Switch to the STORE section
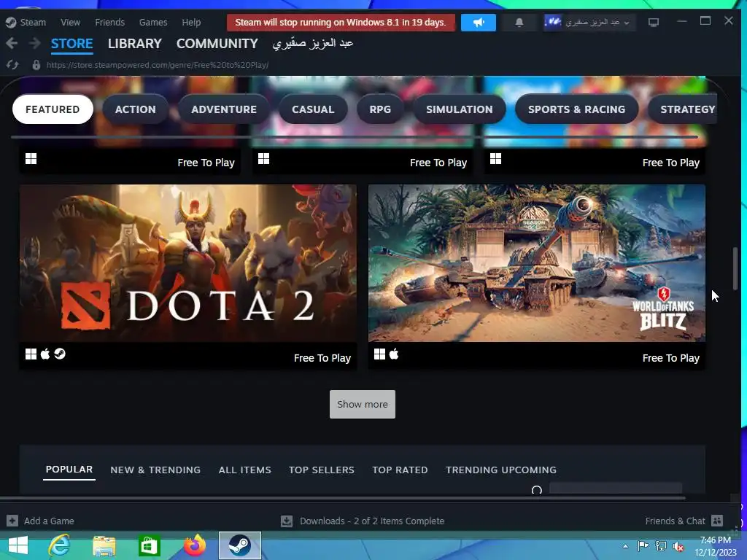This screenshot has height=560, width=747. coord(72,44)
